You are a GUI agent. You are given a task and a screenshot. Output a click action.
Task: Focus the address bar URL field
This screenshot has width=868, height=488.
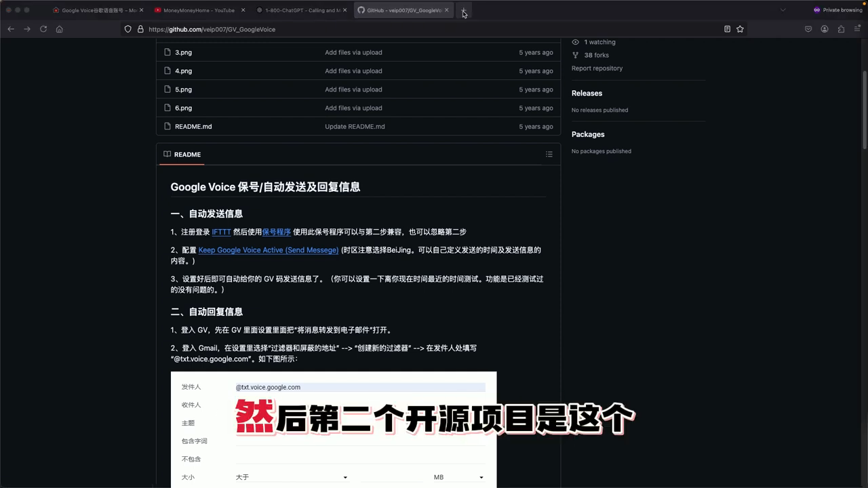pos(434,29)
